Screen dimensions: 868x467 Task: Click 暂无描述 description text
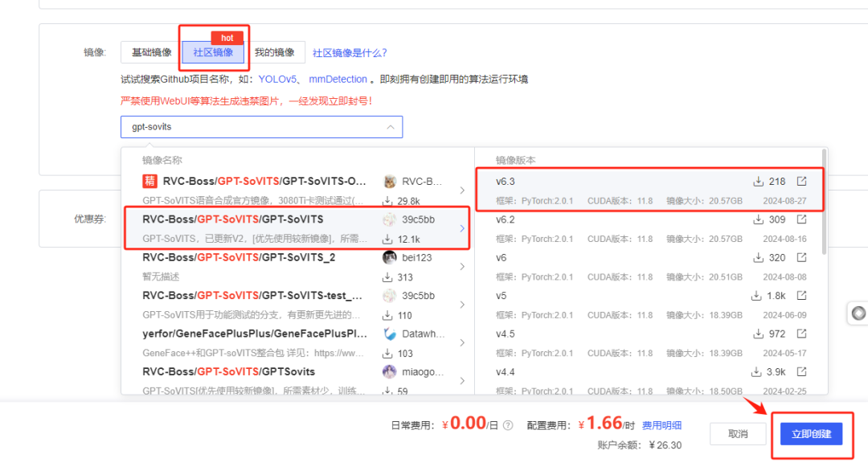(x=161, y=277)
